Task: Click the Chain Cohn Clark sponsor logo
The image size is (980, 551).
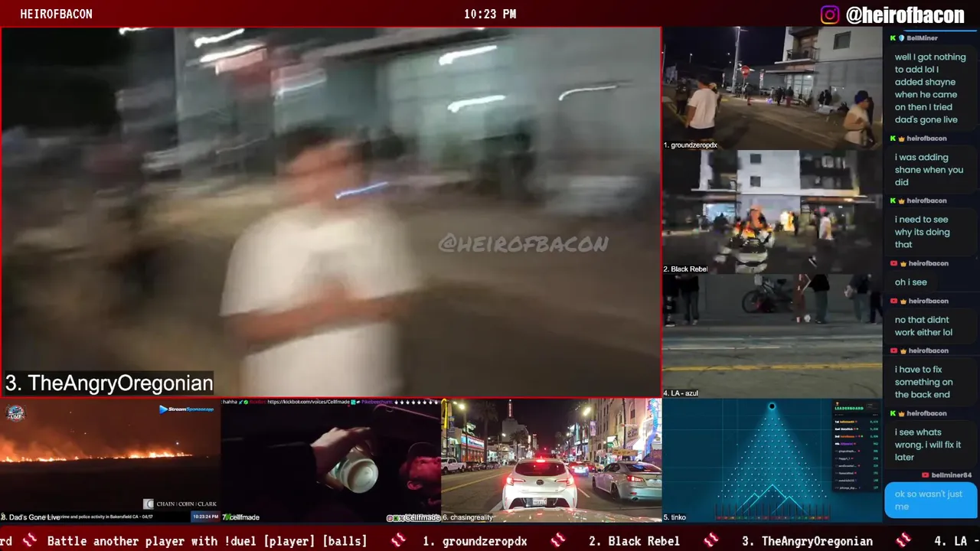Action: tap(180, 504)
